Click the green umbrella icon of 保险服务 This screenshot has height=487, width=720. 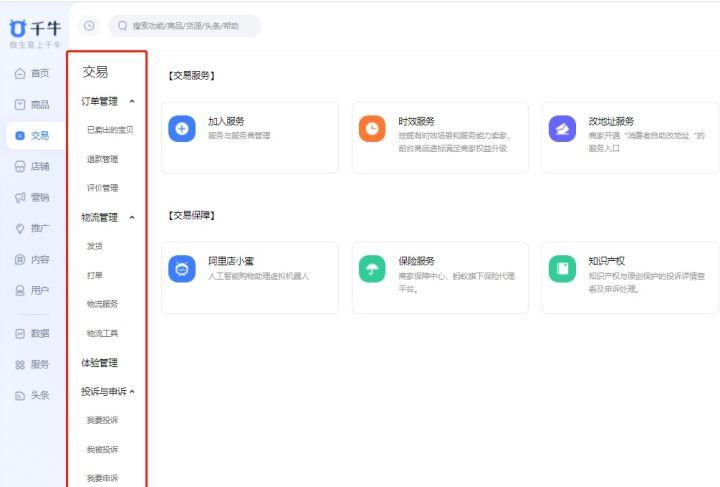click(372, 269)
